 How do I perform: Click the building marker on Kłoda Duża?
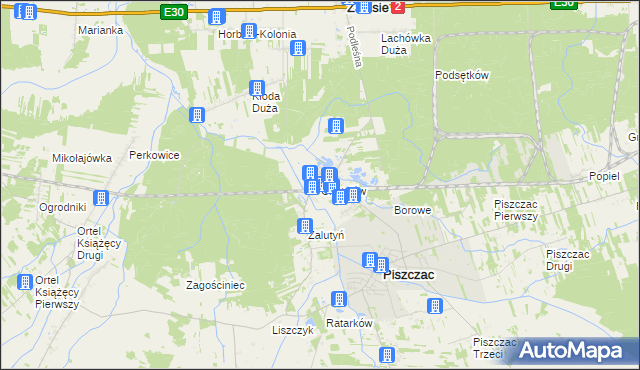coord(257,88)
